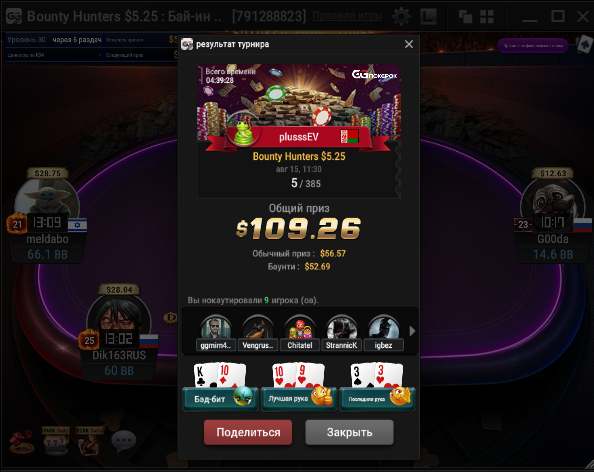Open the settings gear icon
The image size is (594, 472).
pos(402,16)
